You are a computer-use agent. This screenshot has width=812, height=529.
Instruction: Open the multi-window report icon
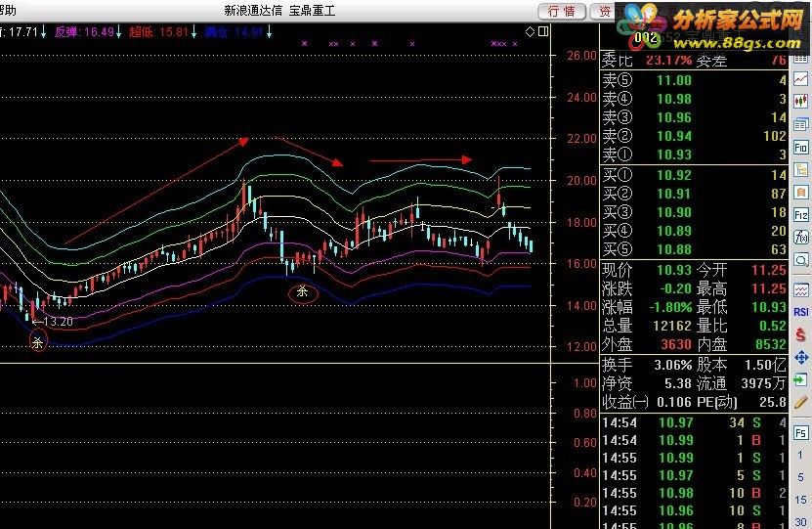coord(800,124)
